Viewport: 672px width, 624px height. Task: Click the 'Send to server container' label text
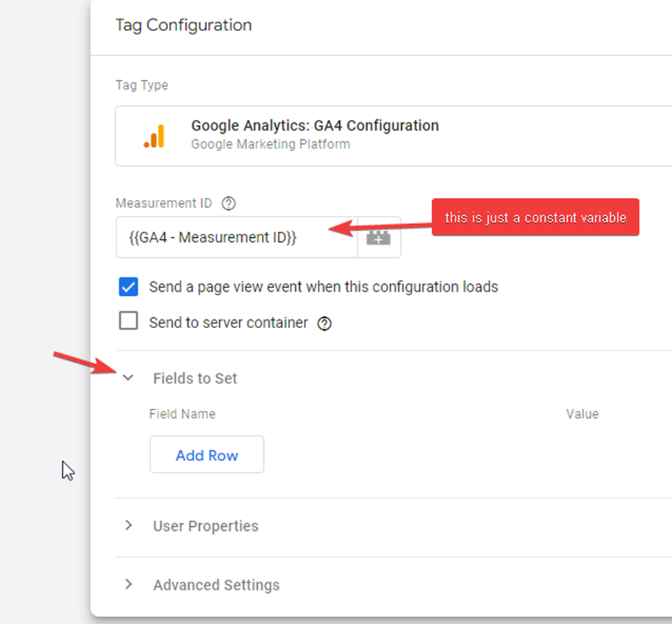(x=228, y=323)
